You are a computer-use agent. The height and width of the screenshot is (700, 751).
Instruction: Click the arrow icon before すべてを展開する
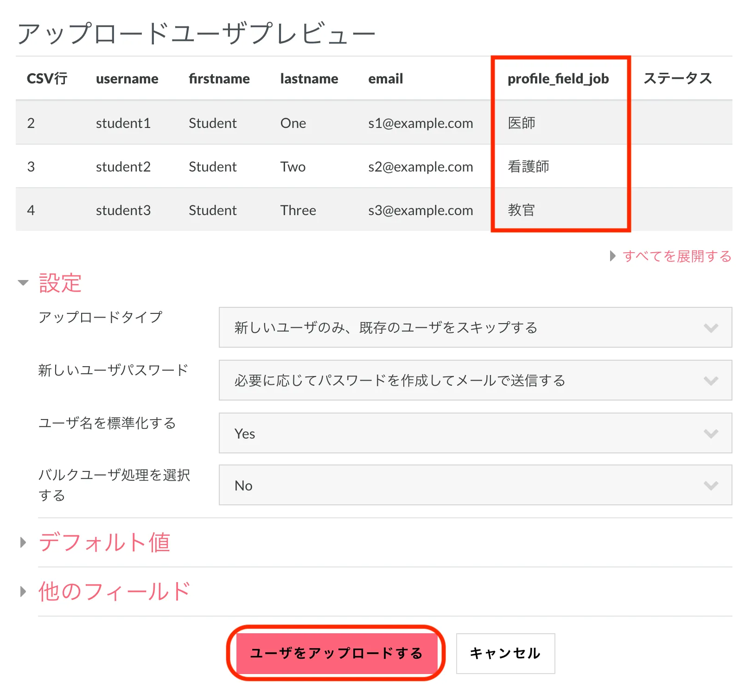pos(612,256)
